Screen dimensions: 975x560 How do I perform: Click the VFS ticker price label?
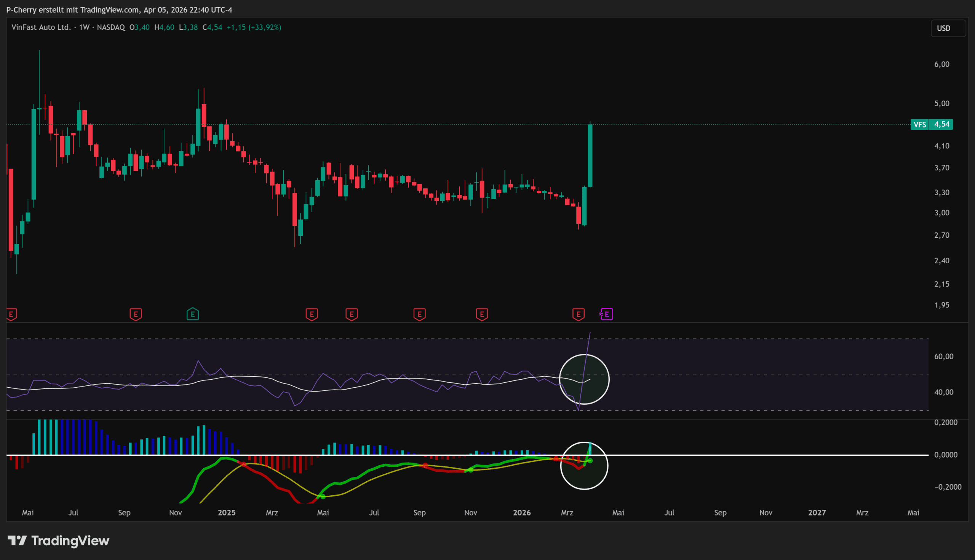pos(919,124)
